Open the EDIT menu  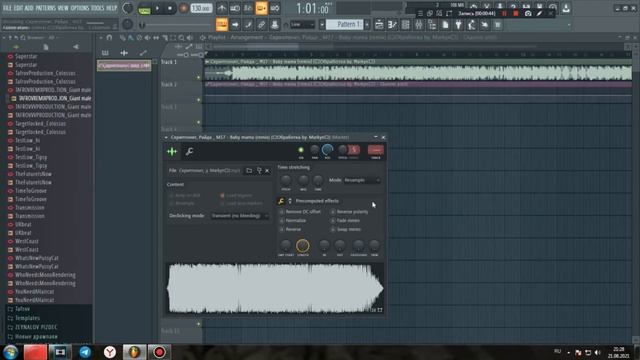pos(18,8)
